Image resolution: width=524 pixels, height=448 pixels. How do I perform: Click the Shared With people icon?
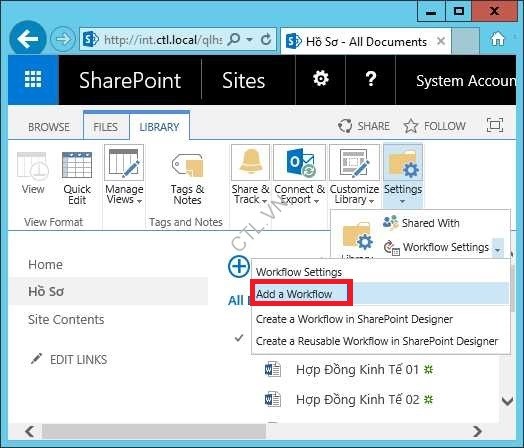pos(390,222)
